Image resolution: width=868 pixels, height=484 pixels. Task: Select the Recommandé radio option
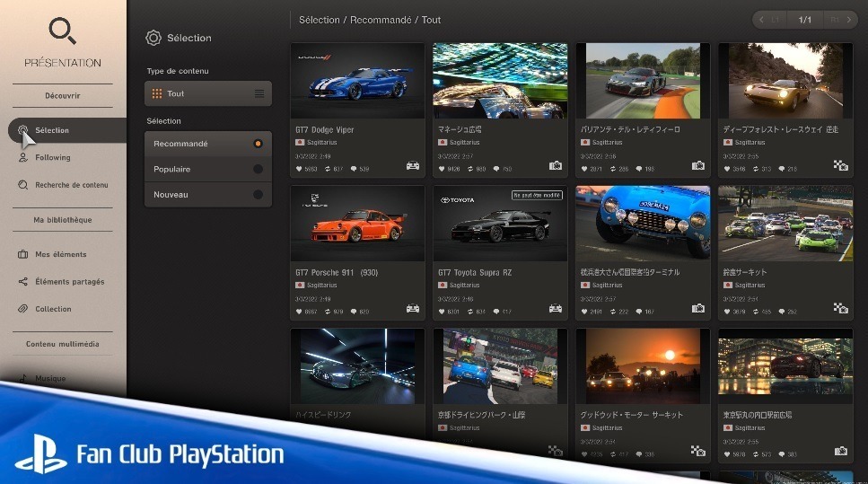[x=208, y=144]
